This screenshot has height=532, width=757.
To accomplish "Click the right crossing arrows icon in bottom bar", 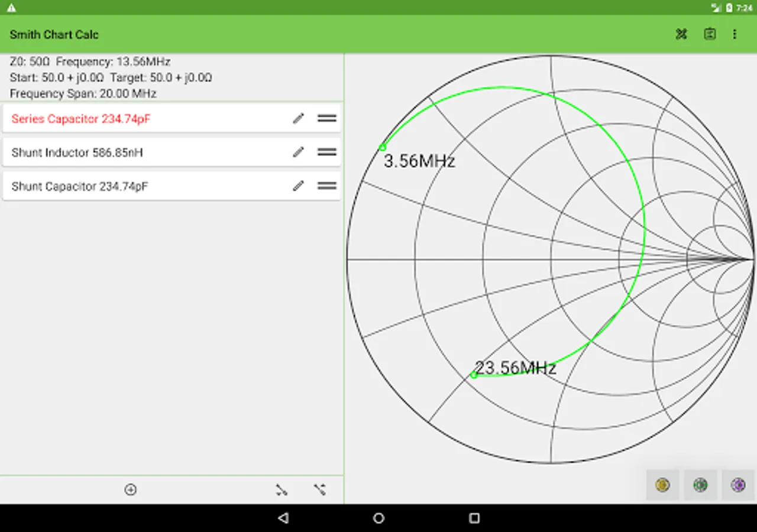I will pyautogui.click(x=320, y=489).
